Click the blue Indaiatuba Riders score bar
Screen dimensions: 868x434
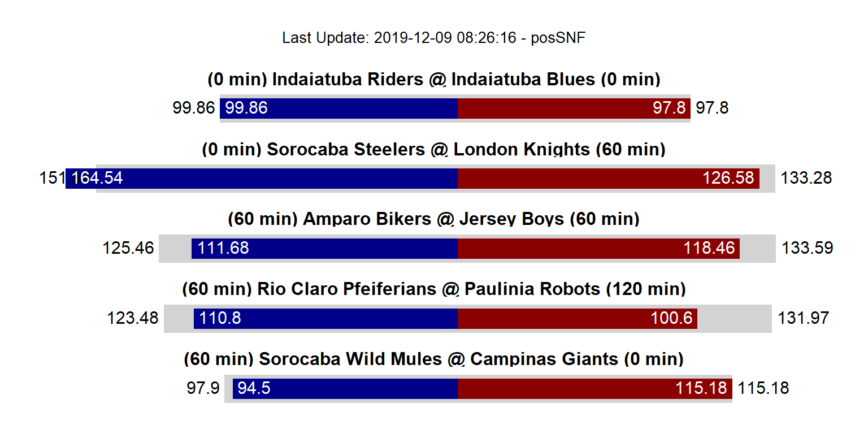339,108
